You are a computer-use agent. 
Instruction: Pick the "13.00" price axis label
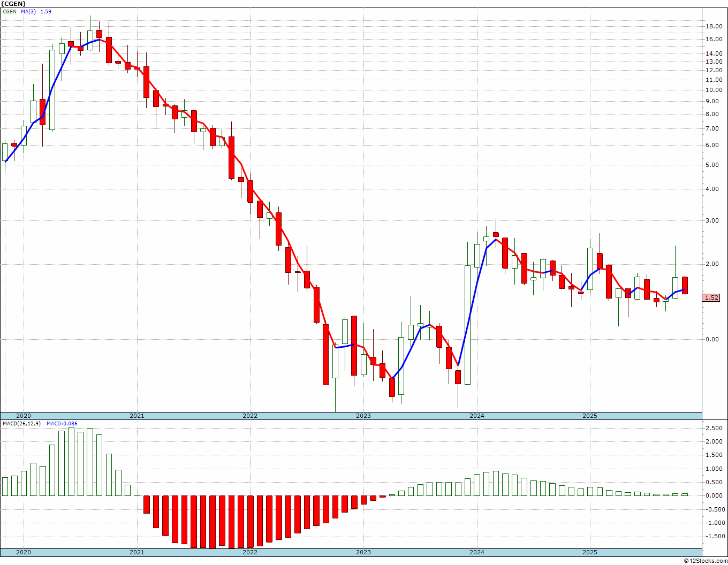point(713,62)
